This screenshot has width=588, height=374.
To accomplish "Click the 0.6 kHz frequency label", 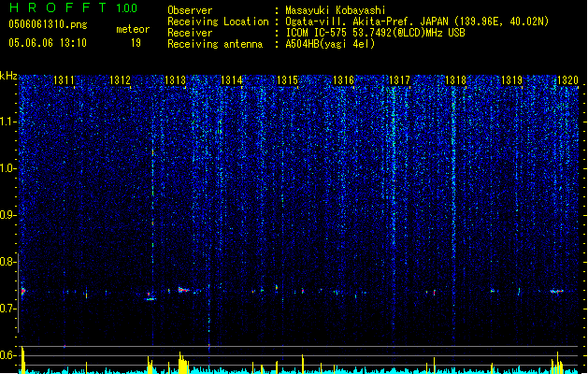I will click(x=8, y=355).
